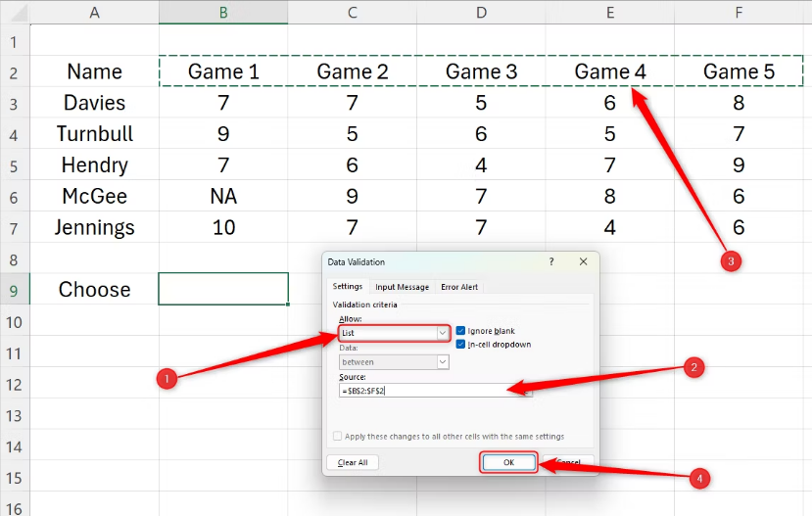Click McGee Game 4 score 8
The image size is (812, 516).
(610, 196)
